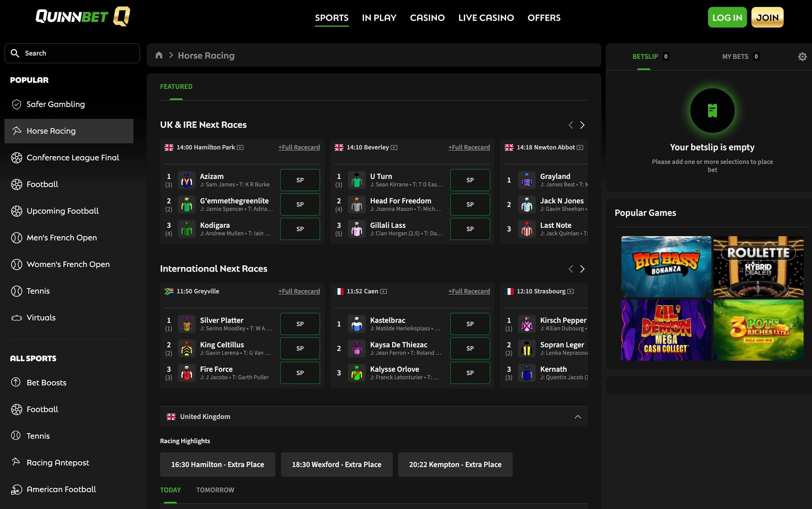Open 18:30 Wexford - Extra Place
812x509 pixels.
click(x=337, y=465)
